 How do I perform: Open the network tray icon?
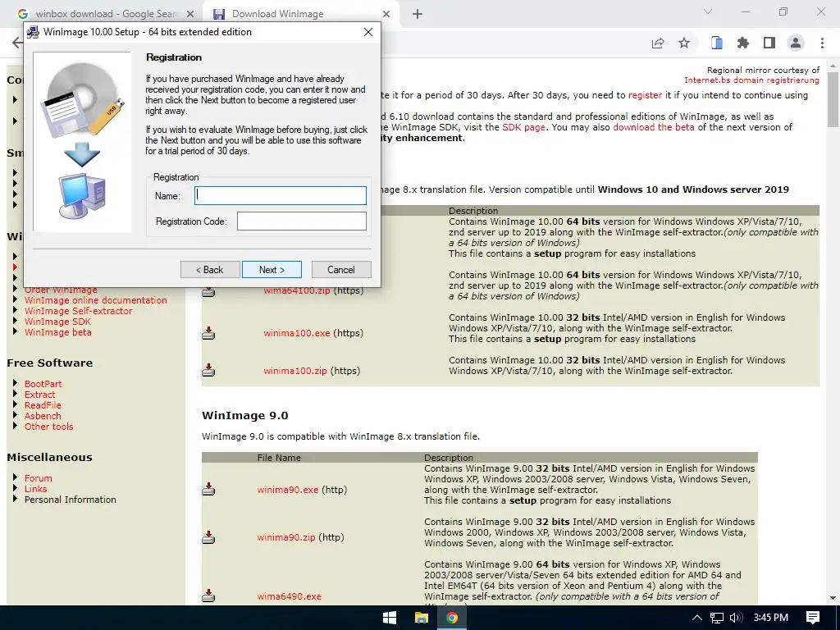(717, 619)
